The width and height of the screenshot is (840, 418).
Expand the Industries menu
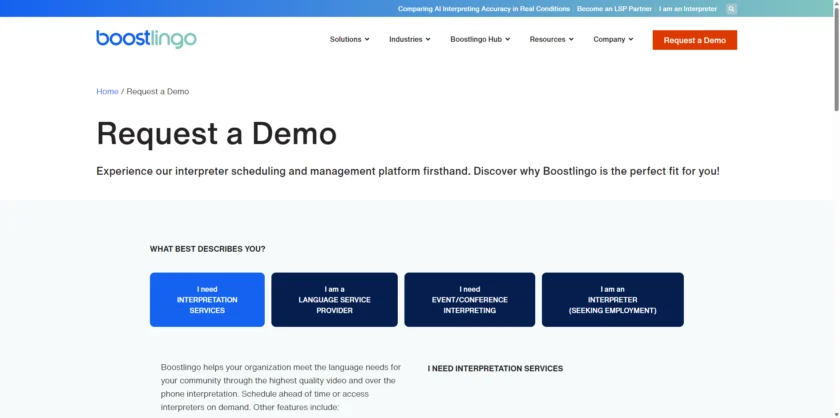[410, 39]
